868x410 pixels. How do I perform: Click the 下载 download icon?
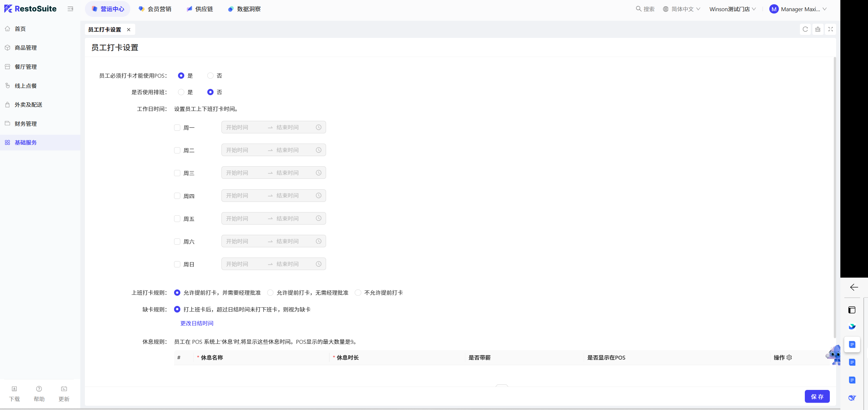tap(14, 389)
